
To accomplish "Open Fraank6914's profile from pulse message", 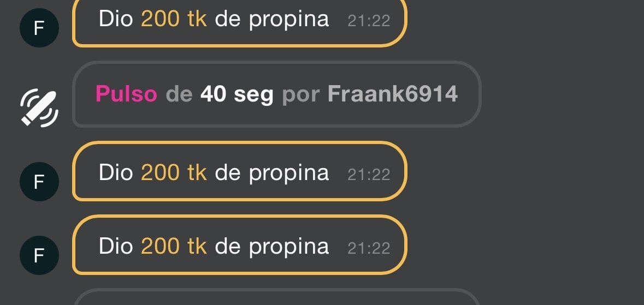I will (x=393, y=94).
